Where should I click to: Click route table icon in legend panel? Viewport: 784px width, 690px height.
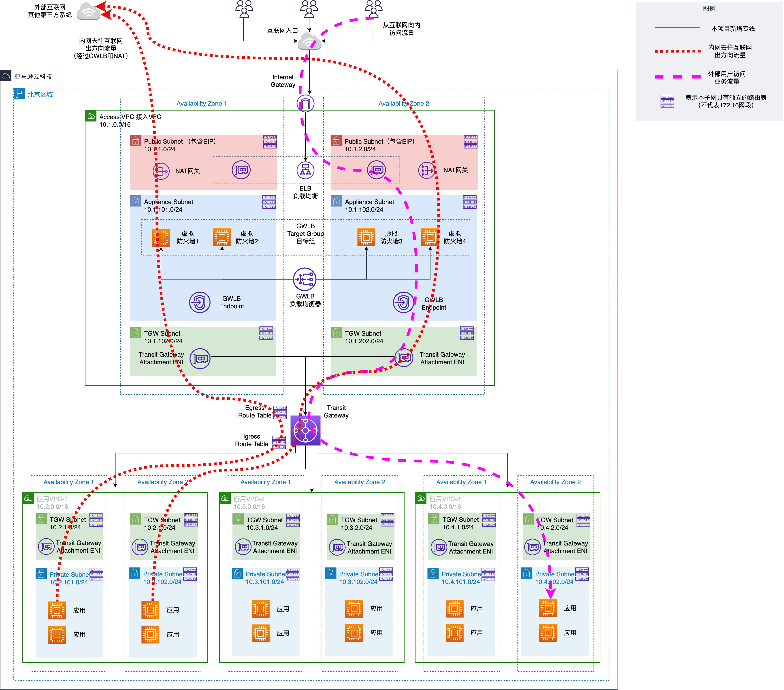point(667,101)
